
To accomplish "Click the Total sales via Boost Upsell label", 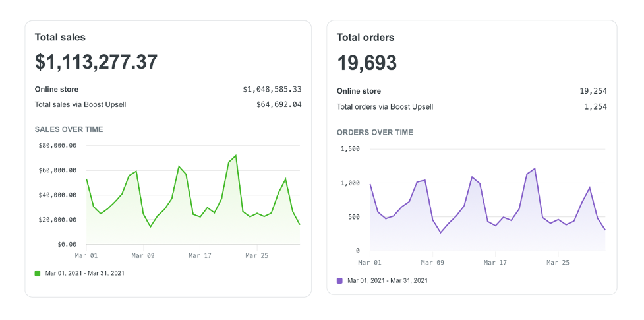I will pos(80,104).
